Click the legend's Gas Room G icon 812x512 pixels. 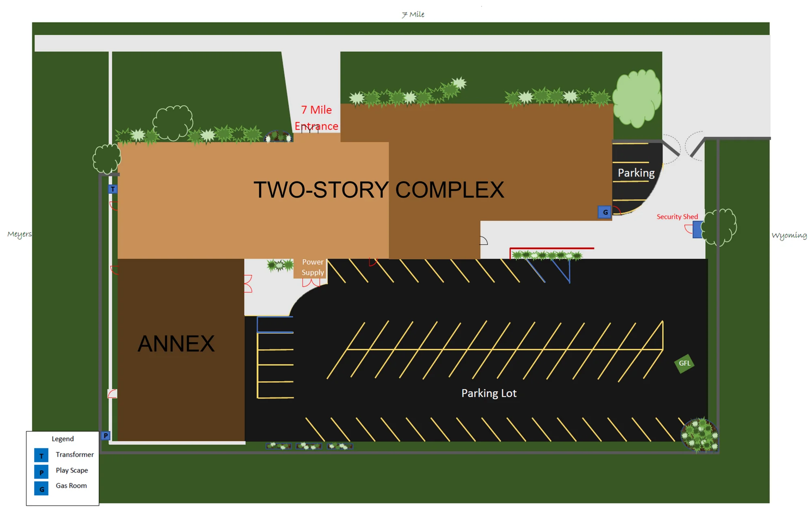click(41, 488)
